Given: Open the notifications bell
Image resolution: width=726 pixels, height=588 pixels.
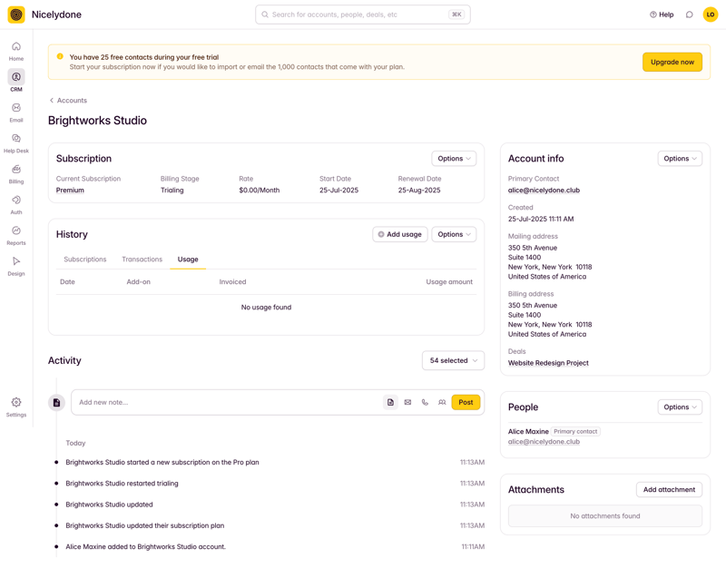Looking at the screenshot, I should [x=688, y=15].
